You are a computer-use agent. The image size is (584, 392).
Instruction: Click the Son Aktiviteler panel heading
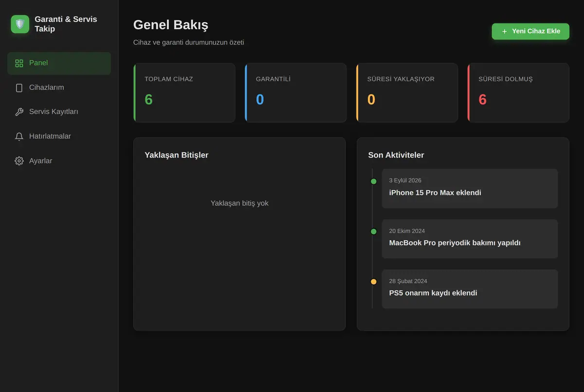point(396,155)
